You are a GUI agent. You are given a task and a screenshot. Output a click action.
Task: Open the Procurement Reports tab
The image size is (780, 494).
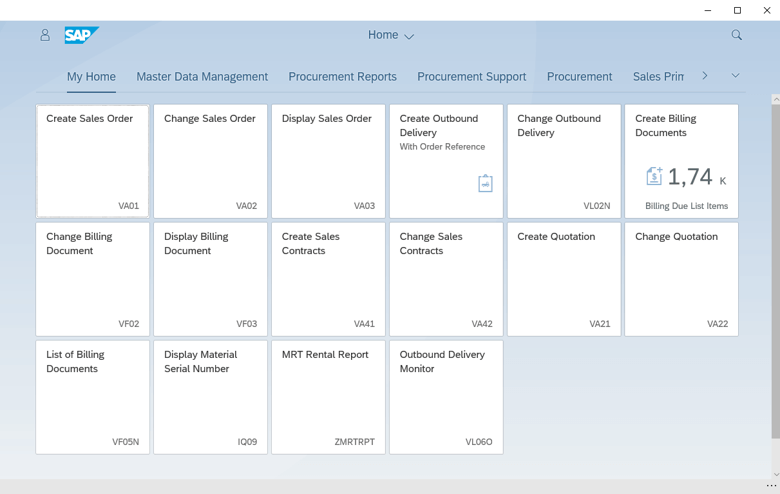tap(342, 77)
